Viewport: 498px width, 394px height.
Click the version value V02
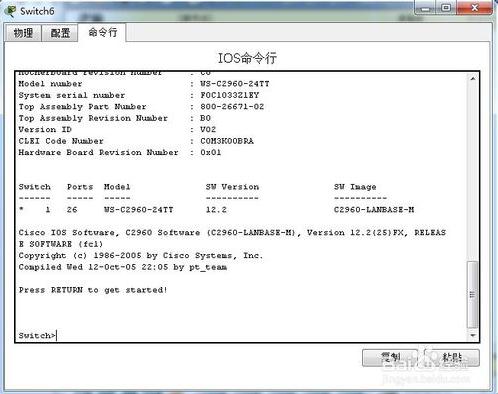pos(208,130)
